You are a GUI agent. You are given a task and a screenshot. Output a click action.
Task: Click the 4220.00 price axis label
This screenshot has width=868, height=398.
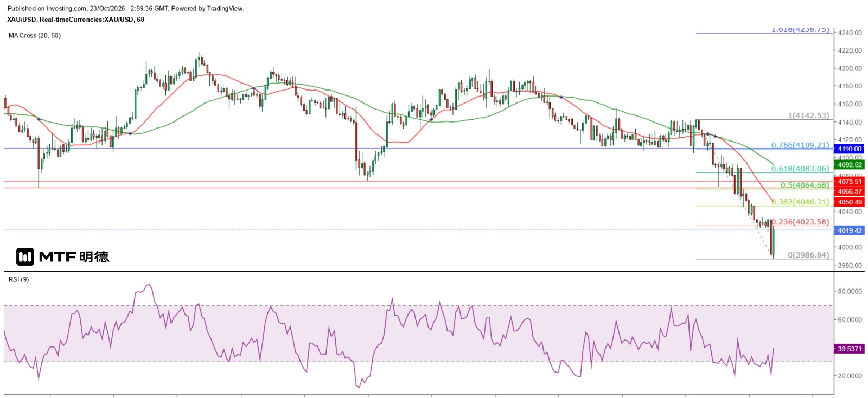850,50
